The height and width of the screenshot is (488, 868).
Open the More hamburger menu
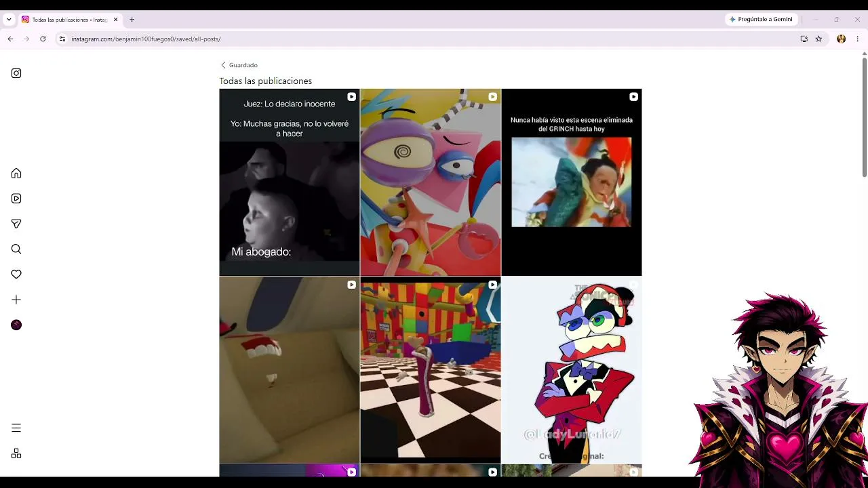16,428
